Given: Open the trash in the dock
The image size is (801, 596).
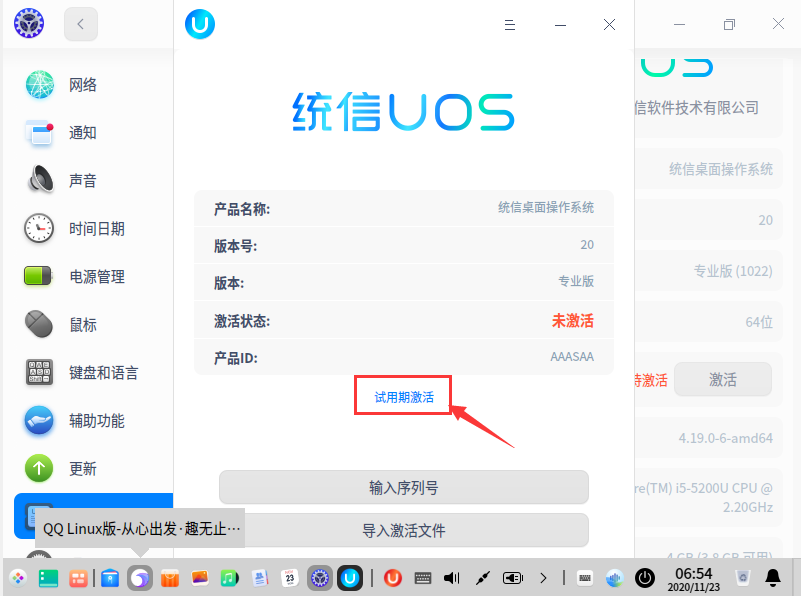Looking at the screenshot, I should pyautogui.click(x=743, y=578).
